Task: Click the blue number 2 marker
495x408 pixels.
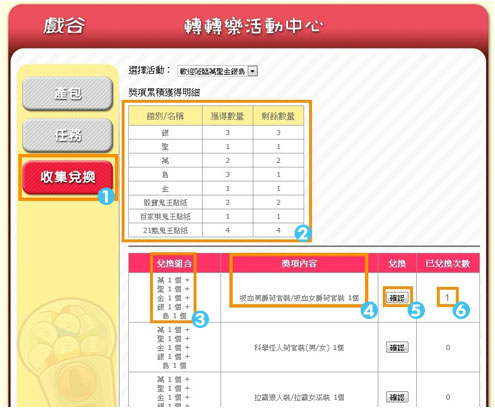Action: 303,233
